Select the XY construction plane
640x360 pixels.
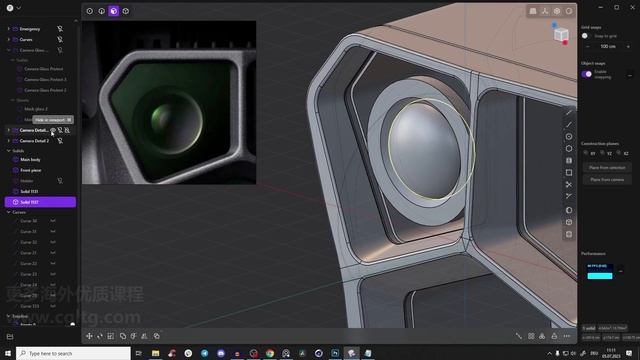coord(589,153)
